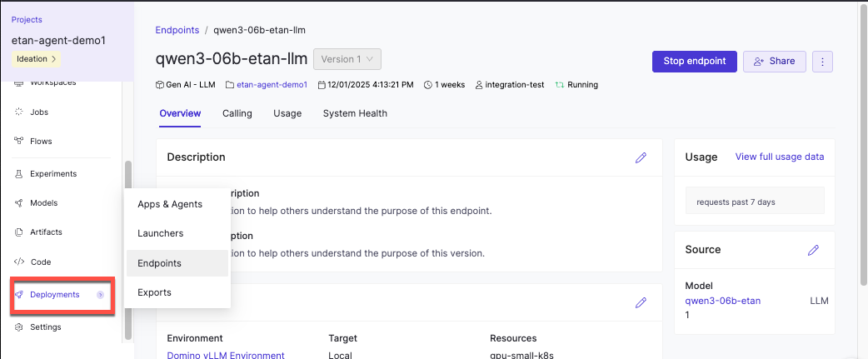
Task: Select Endpoints from the flyout menu
Action: (177, 263)
